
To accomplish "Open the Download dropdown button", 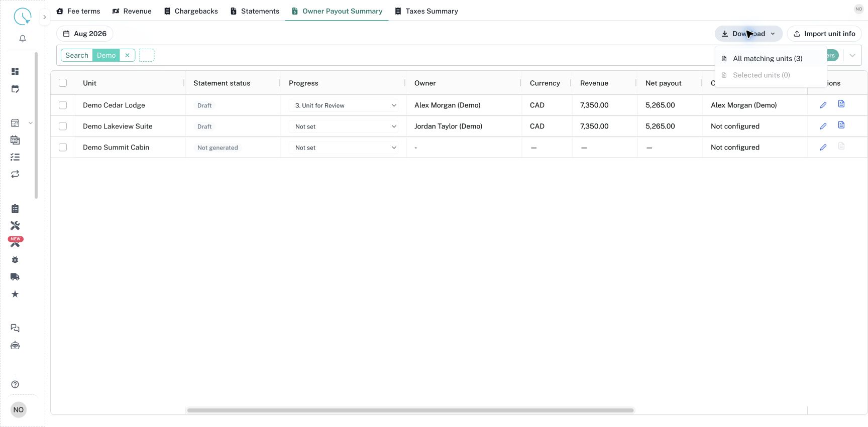I will tap(748, 34).
